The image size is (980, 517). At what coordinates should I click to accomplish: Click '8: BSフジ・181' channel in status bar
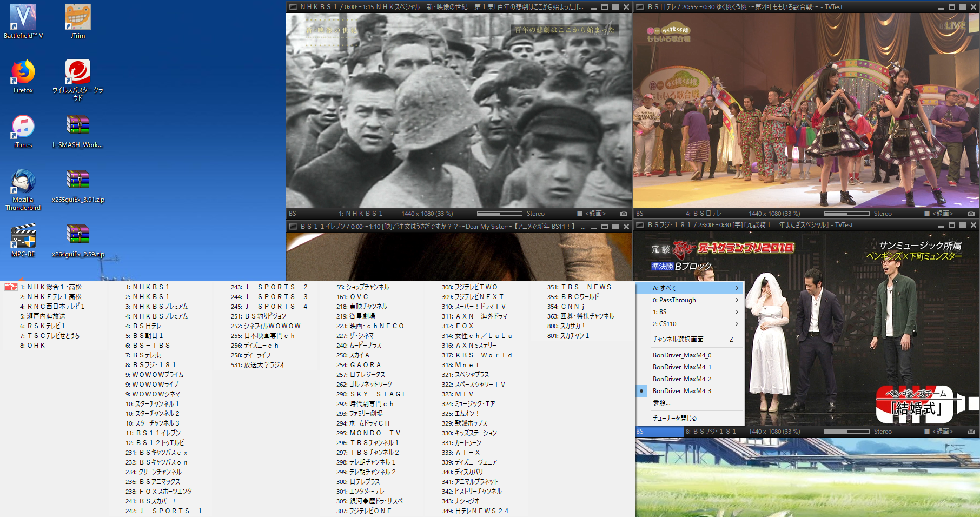click(711, 432)
